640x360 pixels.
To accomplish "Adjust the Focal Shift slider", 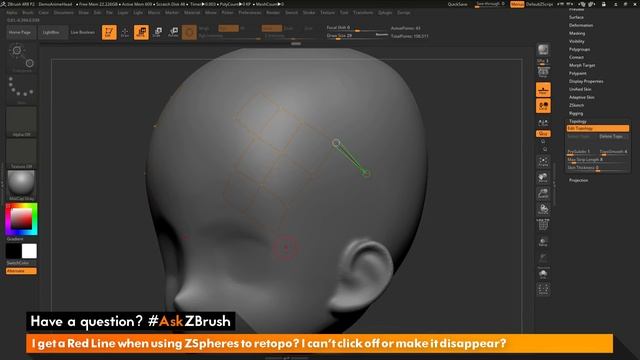I will 357,28.
